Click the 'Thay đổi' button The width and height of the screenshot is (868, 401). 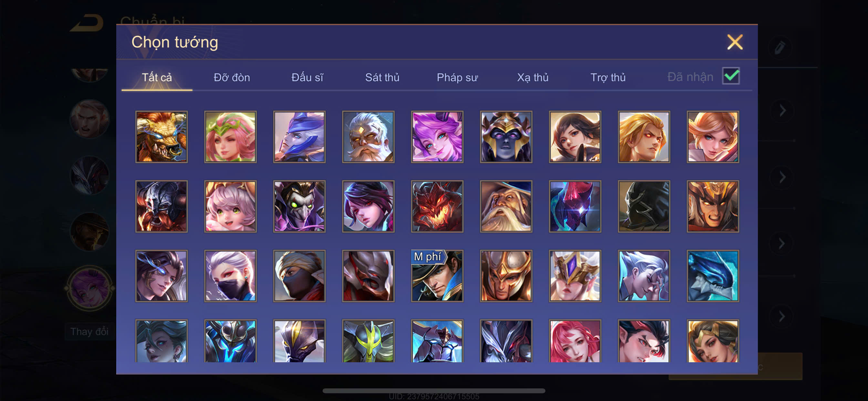(90, 332)
